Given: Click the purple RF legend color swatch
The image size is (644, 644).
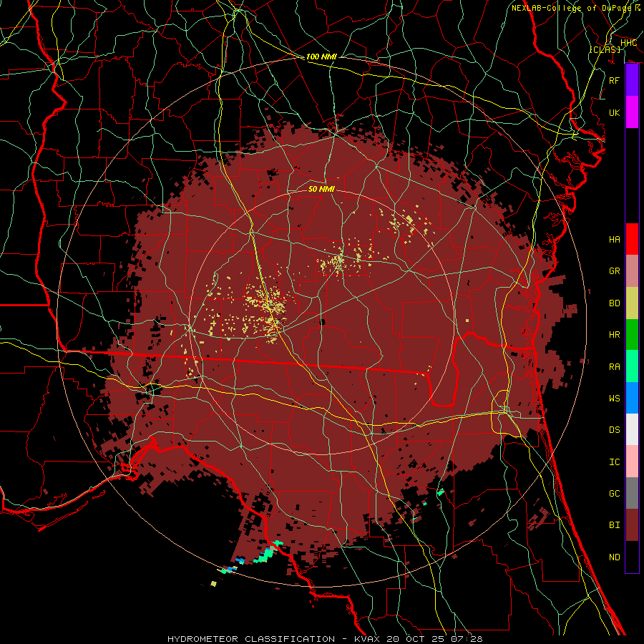Looking at the screenshot, I should (x=632, y=80).
